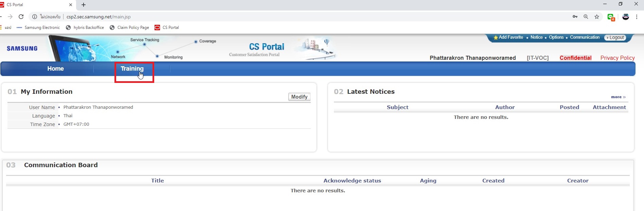The width and height of the screenshot is (644, 211).
Task: Click the Monitoring label in banner
Action: tap(173, 57)
